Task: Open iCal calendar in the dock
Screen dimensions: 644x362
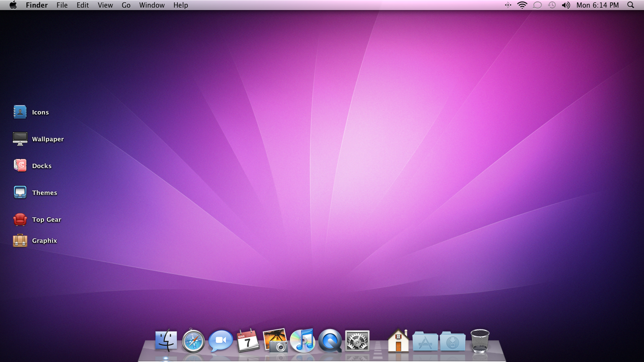Action: coord(248,340)
